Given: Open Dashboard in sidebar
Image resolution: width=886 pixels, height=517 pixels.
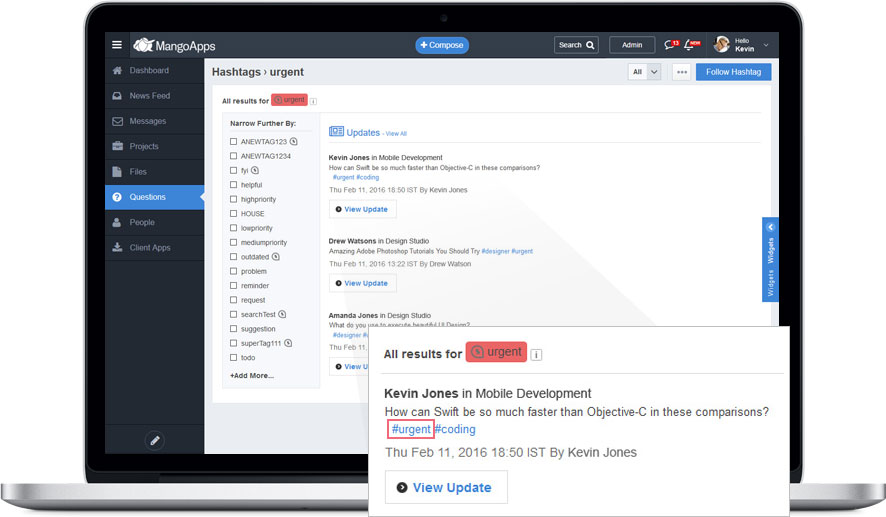Looking at the screenshot, I should [154, 71].
